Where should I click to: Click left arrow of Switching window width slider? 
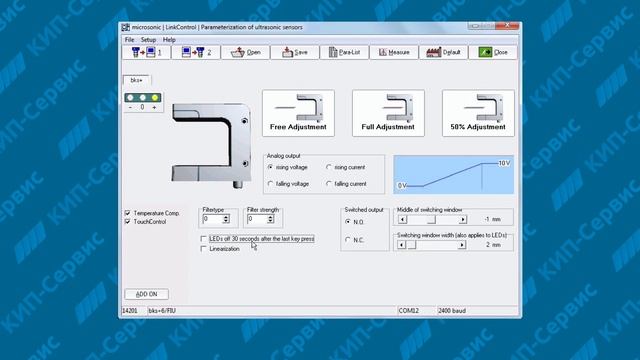tap(402, 245)
